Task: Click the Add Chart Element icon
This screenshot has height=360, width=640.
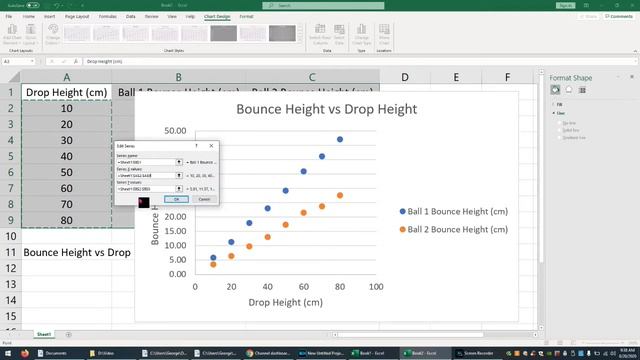Action: click(12, 30)
